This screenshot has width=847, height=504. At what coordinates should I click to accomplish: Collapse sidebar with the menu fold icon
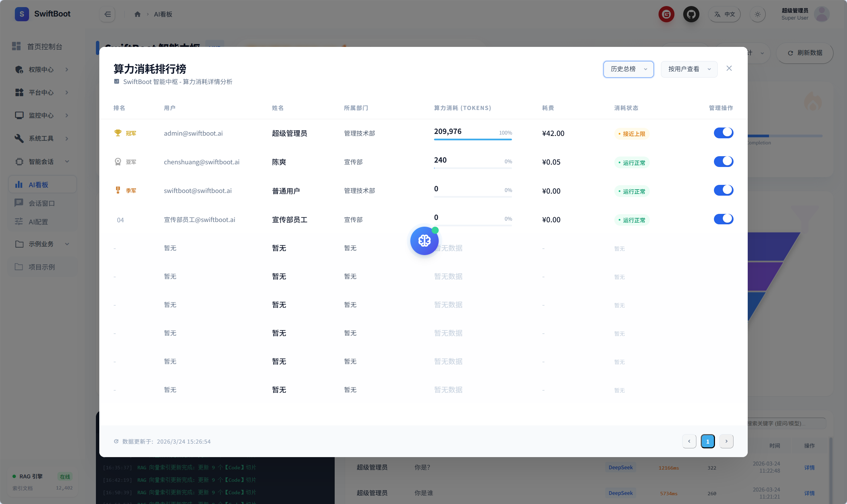click(107, 14)
